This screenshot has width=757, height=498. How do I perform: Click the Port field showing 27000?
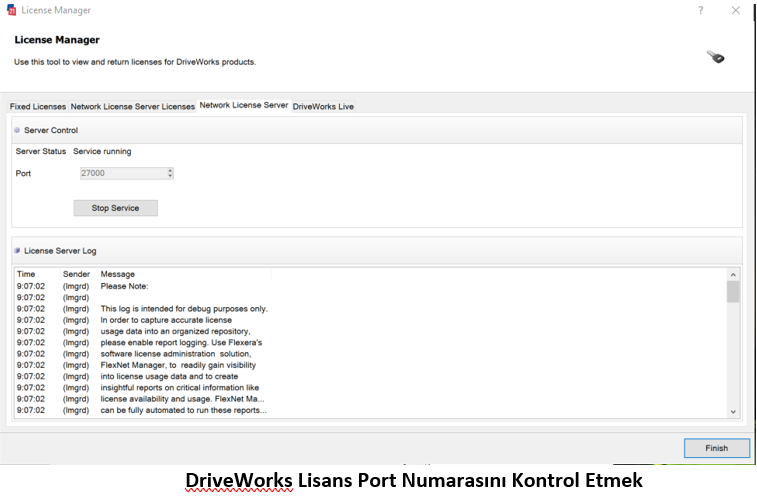(x=122, y=173)
